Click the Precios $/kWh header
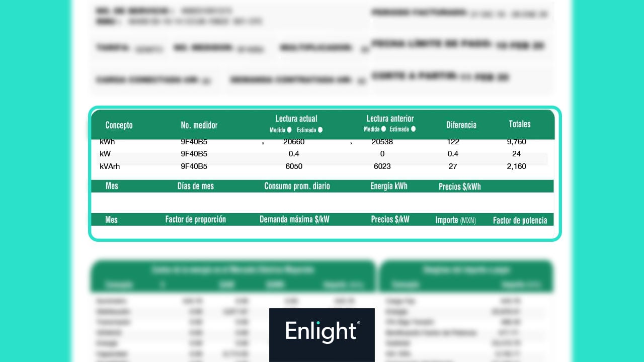Screen dimensions: 644x362 point(460,187)
